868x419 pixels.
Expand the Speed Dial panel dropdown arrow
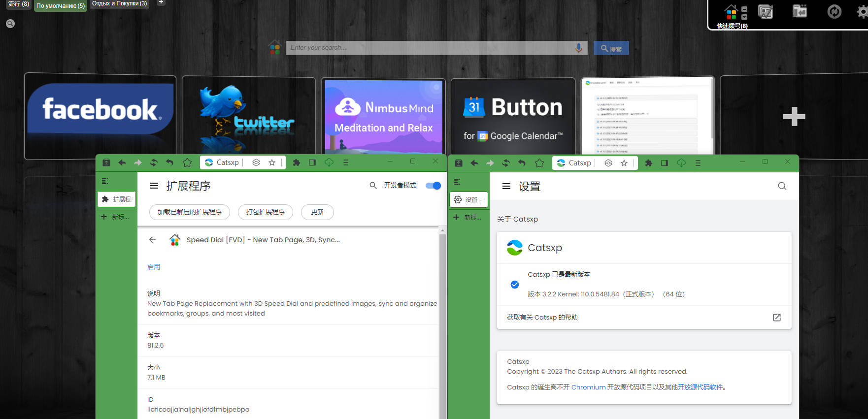coord(744,17)
